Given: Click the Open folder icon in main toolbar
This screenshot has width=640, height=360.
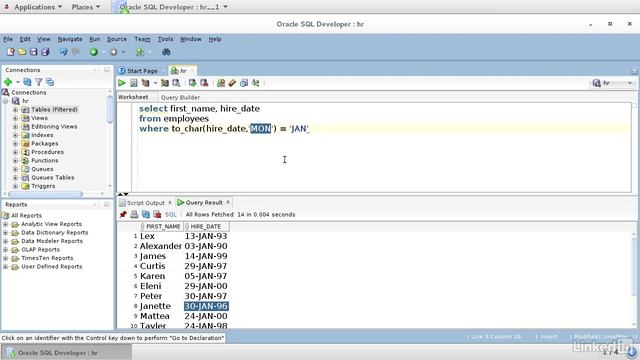Looking at the screenshot, I should click(x=22, y=52).
